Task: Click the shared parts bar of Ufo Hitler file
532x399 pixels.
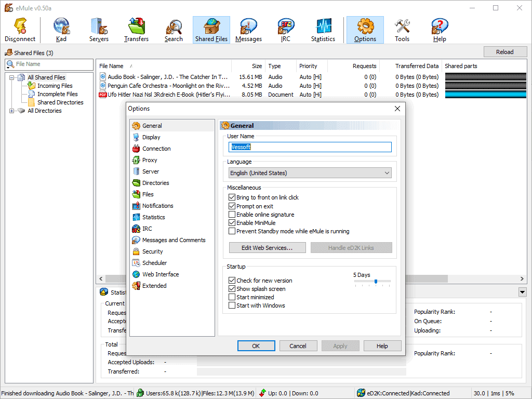Action: [485, 95]
